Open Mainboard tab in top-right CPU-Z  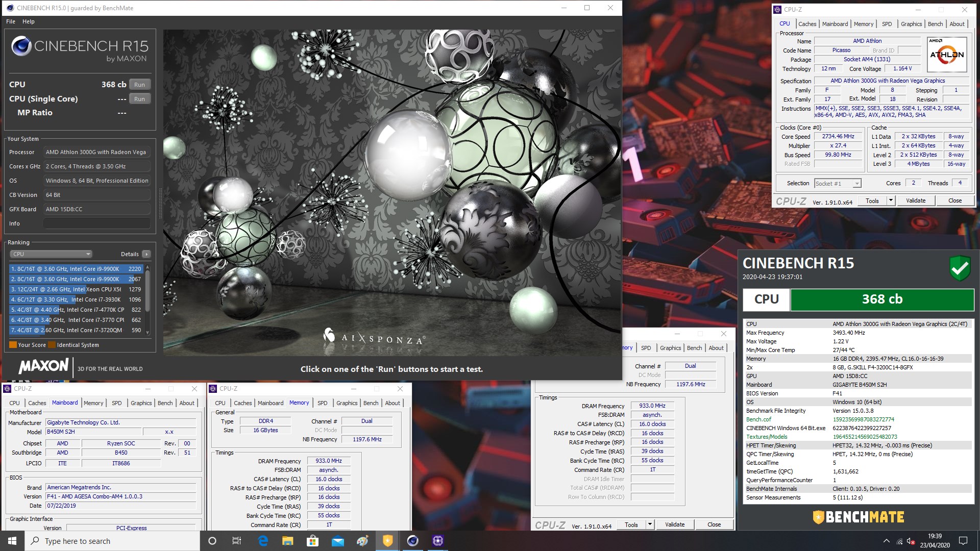point(835,24)
